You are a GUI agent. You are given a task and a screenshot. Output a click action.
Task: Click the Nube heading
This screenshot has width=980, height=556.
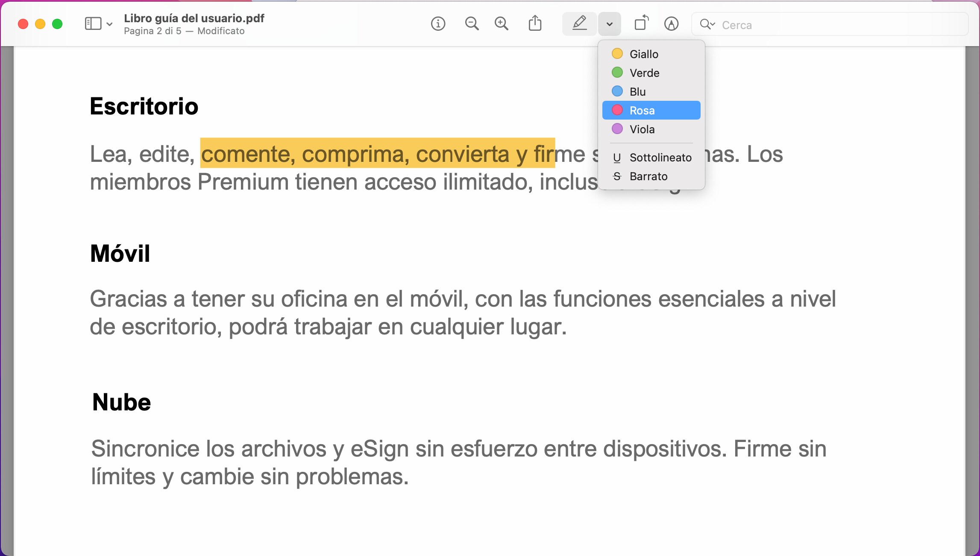click(x=121, y=402)
